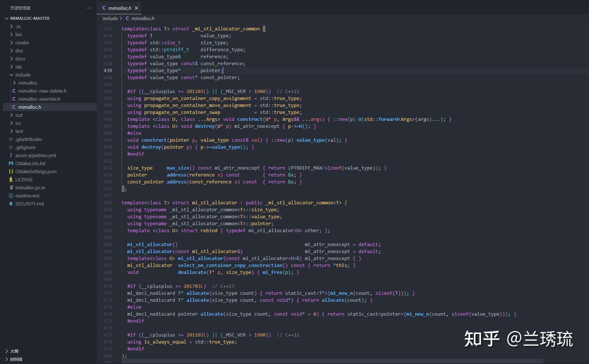Click the LICENSE file key icon
This screenshot has height=364, width=589.
tap(11, 179)
